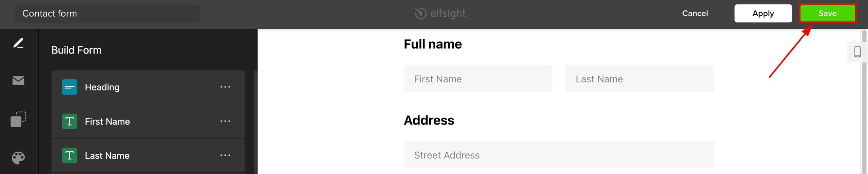Click the First Name text field icon
The height and width of the screenshot is (174, 868).
70,121
